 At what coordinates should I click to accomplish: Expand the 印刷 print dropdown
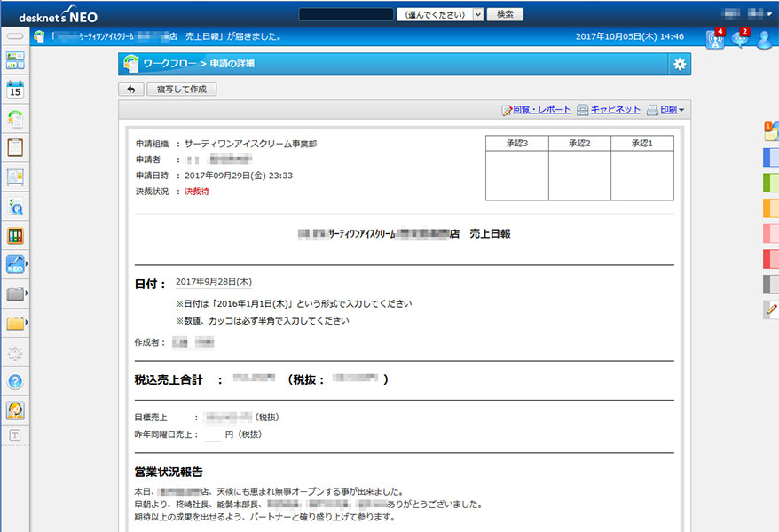click(x=666, y=110)
